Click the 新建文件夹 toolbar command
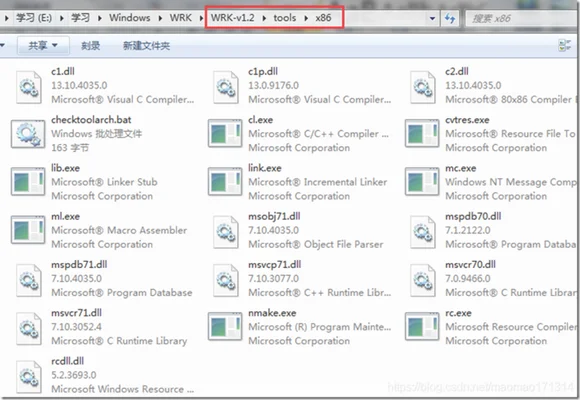 [x=146, y=46]
